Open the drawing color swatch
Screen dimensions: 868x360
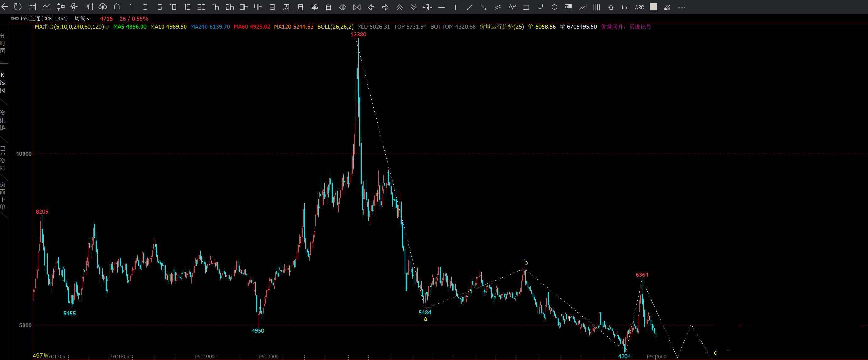(x=653, y=7)
